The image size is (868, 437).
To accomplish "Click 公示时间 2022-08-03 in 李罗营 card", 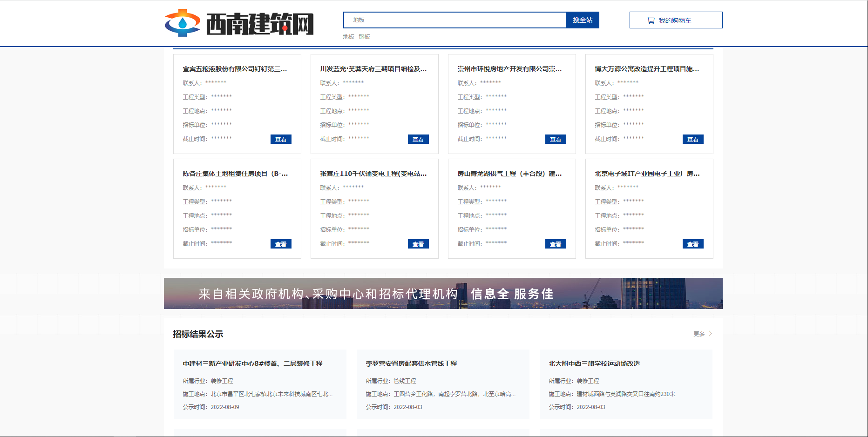I will 394,407.
